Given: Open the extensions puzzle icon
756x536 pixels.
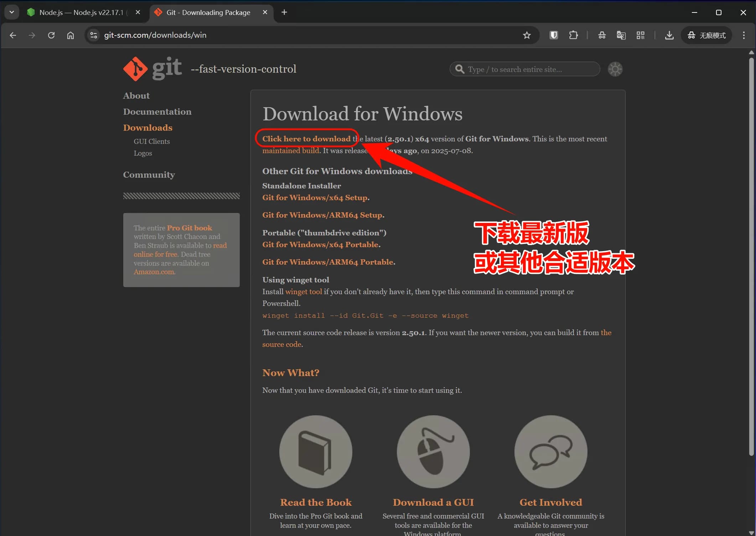Looking at the screenshot, I should tap(573, 35).
